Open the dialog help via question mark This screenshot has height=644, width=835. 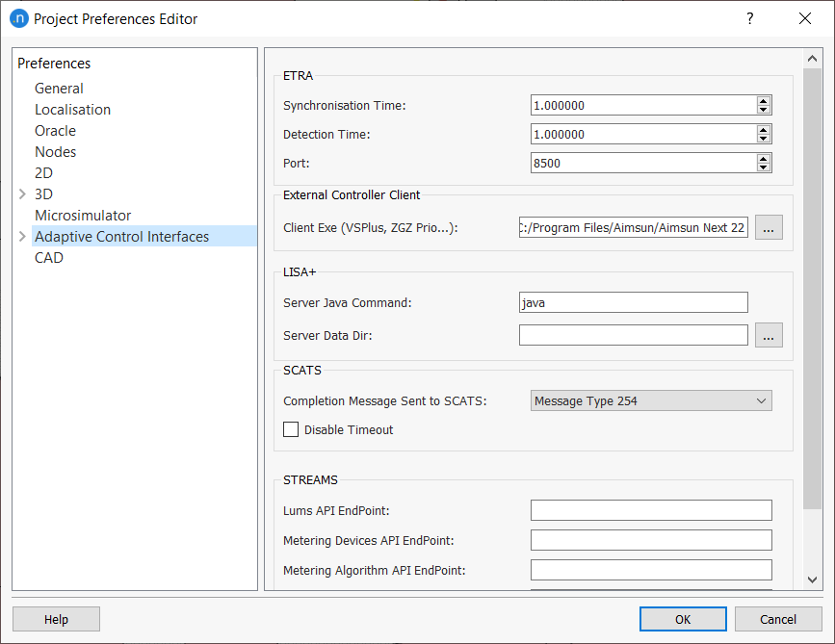click(x=749, y=18)
